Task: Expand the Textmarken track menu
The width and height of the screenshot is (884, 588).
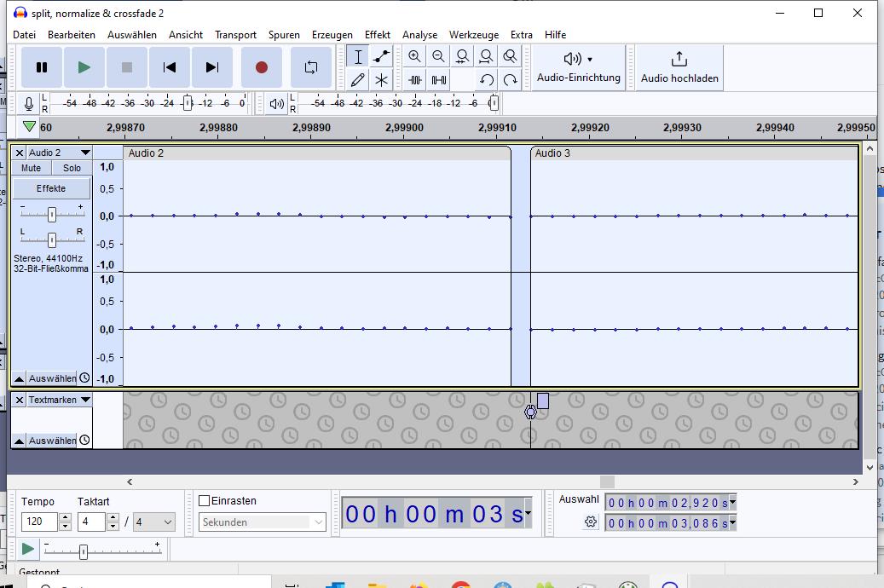Action: 84,400
